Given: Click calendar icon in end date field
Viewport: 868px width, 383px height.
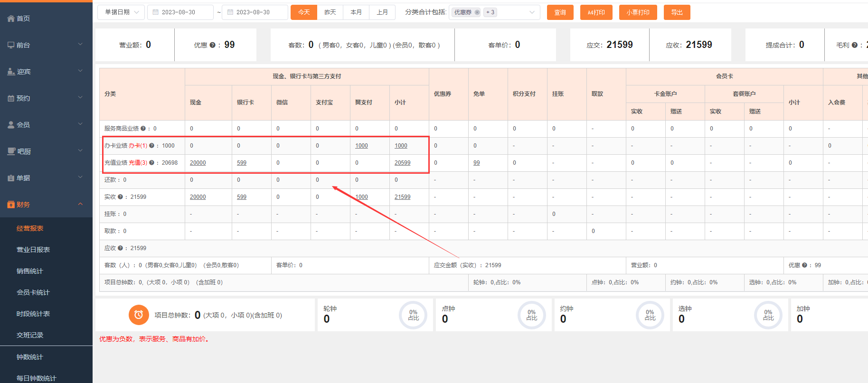Looking at the screenshot, I should (x=230, y=12).
